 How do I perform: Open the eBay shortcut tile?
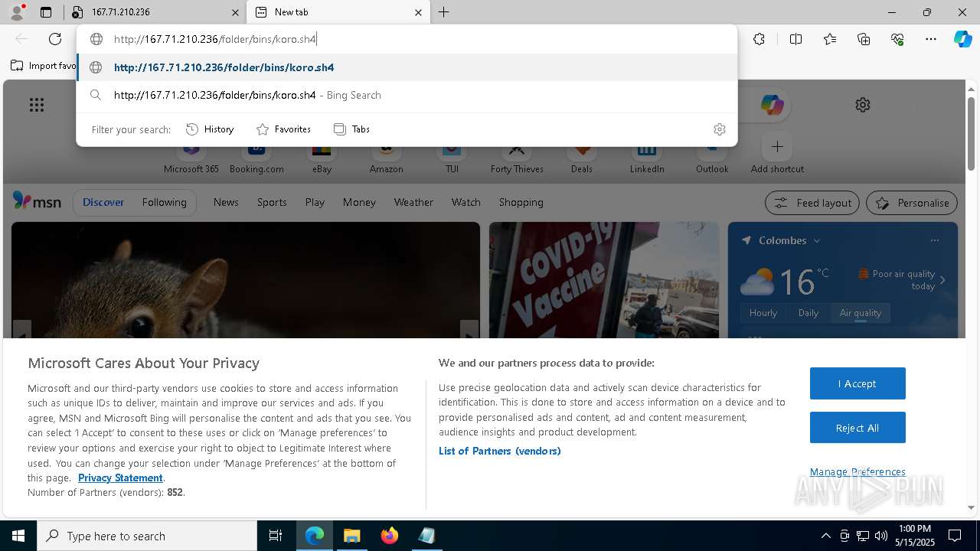pos(322,158)
